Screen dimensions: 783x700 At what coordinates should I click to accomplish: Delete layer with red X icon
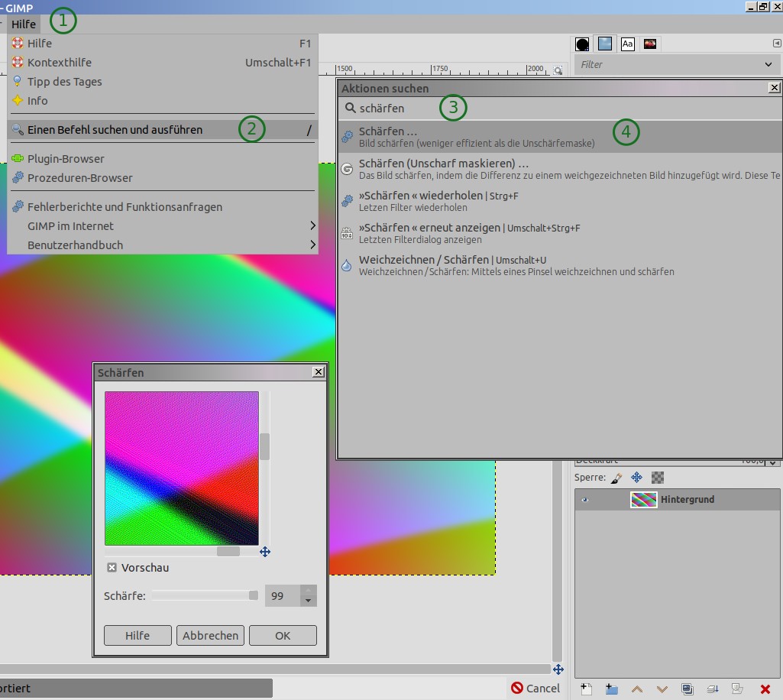click(765, 689)
